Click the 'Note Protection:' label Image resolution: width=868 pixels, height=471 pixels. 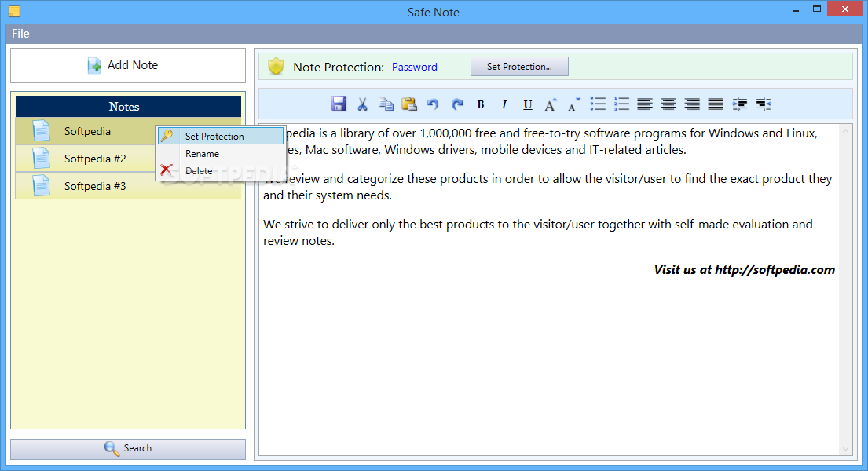click(x=339, y=67)
